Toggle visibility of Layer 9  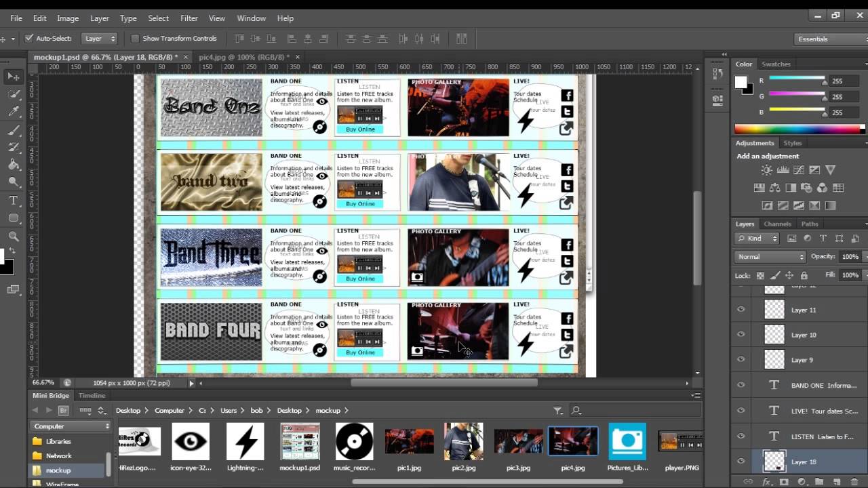point(741,360)
